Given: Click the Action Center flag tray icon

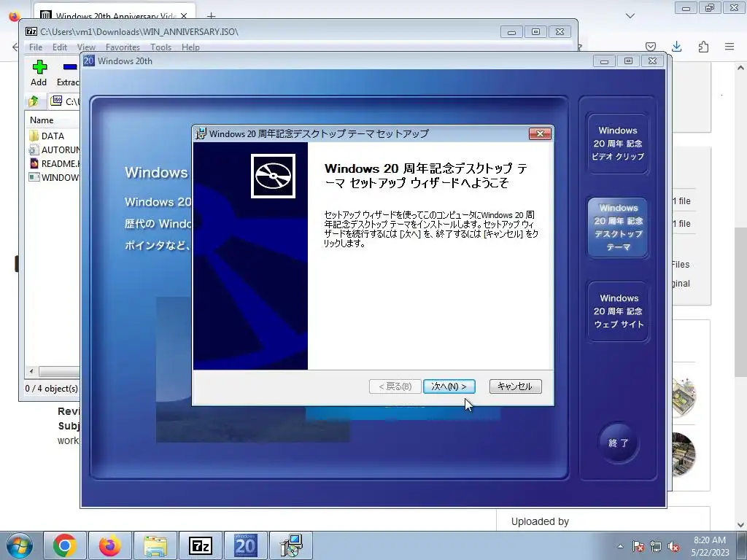Looking at the screenshot, I should coord(638,546).
